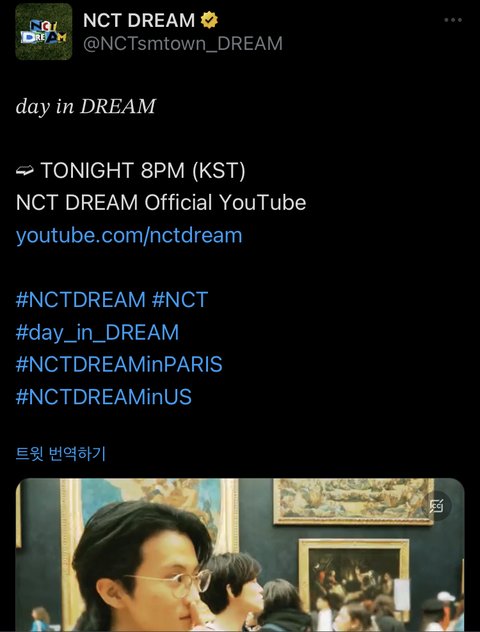This screenshot has height=632, width=480.
Task: Tap the 'NCT DREAM Official YouTube' line
Action: pyautogui.click(x=161, y=202)
